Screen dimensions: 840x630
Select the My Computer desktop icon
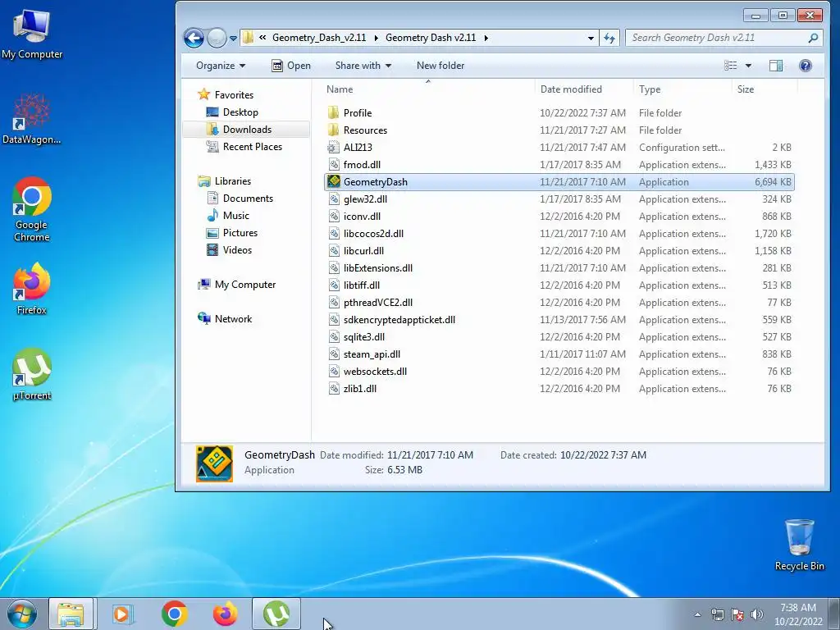click(x=32, y=34)
